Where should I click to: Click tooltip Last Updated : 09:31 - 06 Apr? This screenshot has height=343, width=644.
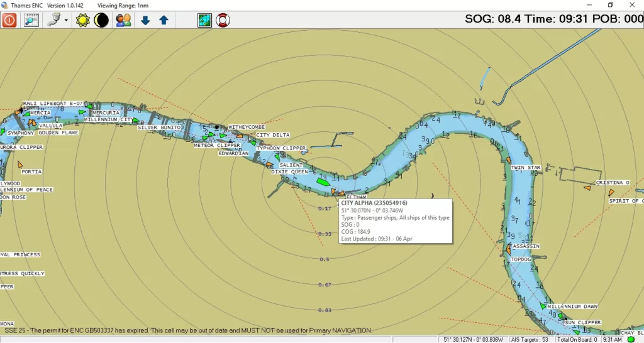[x=377, y=239]
